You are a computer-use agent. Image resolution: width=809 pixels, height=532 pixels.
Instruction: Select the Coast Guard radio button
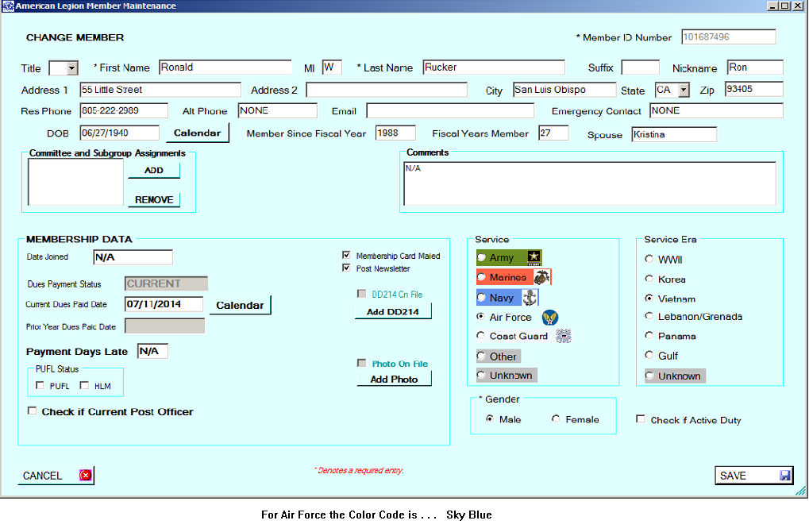coord(480,335)
